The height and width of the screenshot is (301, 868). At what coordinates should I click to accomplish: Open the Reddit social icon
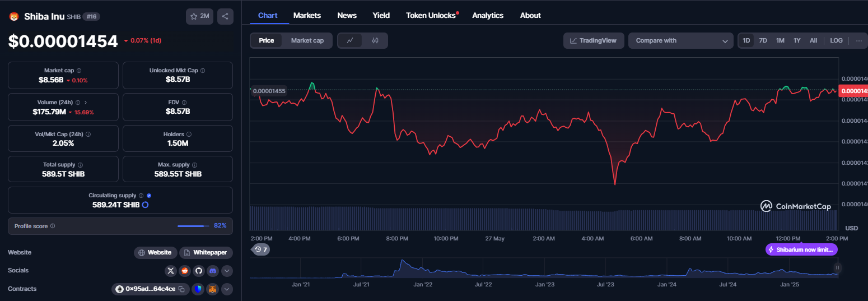pos(185,271)
